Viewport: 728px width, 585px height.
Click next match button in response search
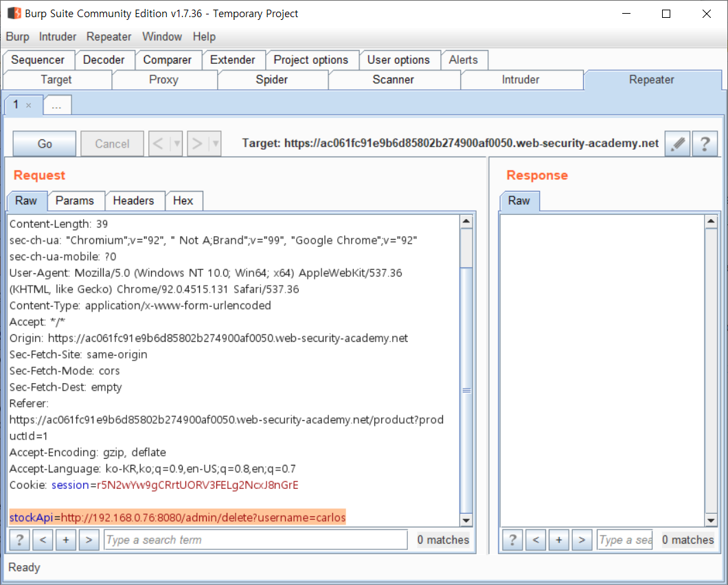click(582, 540)
